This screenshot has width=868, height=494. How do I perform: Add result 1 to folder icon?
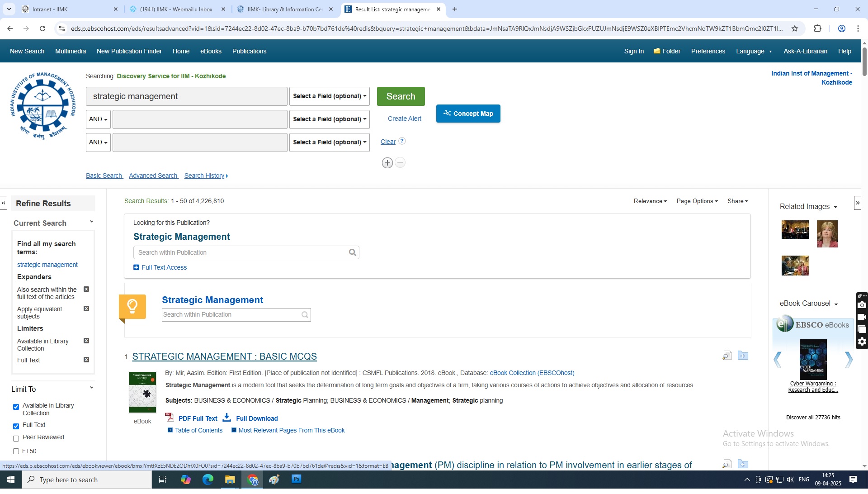(x=743, y=356)
